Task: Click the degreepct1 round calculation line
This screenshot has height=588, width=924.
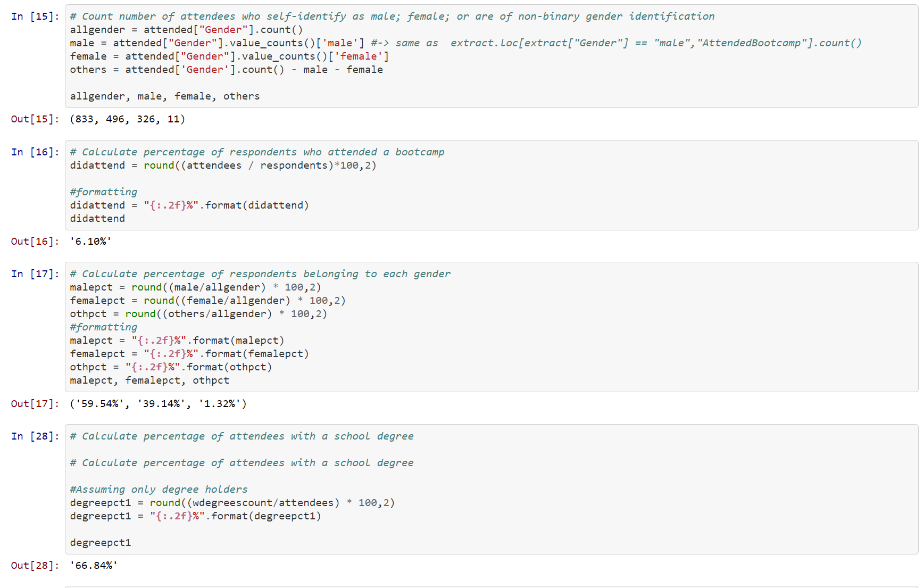Action: [232, 502]
